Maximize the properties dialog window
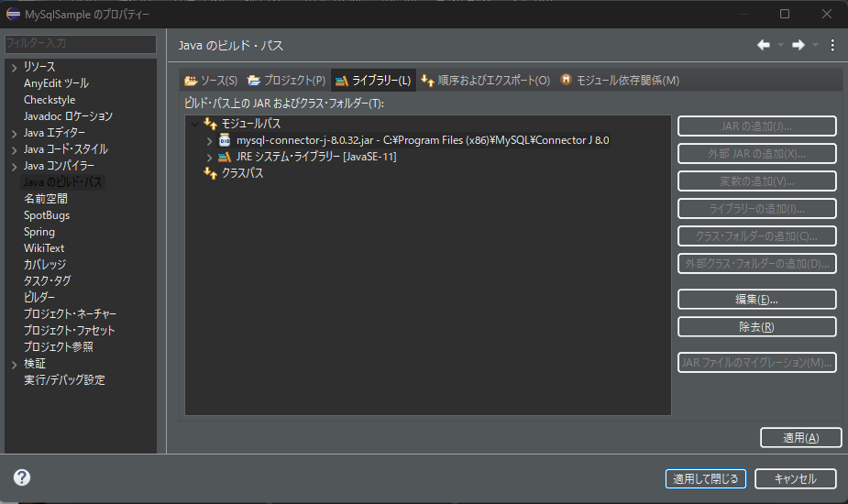 785,14
